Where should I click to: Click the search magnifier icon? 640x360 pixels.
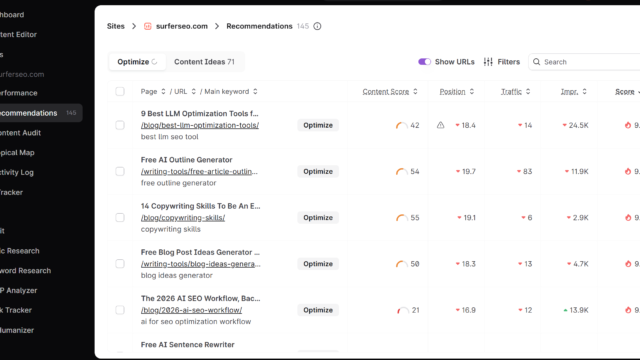(x=537, y=62)
